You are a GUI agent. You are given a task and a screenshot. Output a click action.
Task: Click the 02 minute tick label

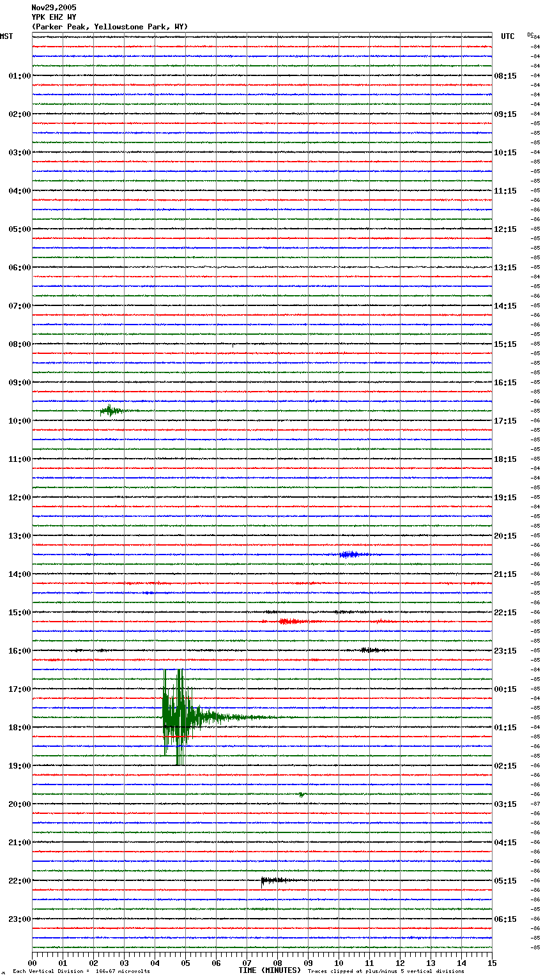(x=93, y=963)
